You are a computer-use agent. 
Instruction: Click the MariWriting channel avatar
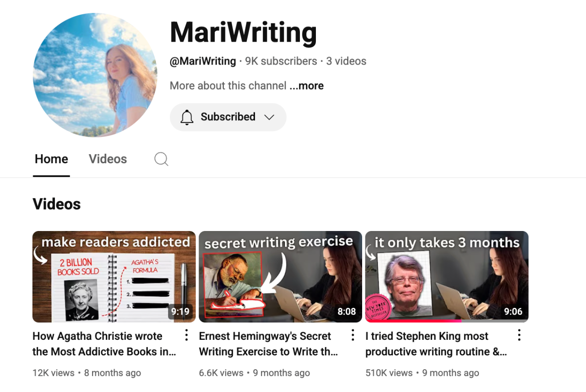point(95,75)
